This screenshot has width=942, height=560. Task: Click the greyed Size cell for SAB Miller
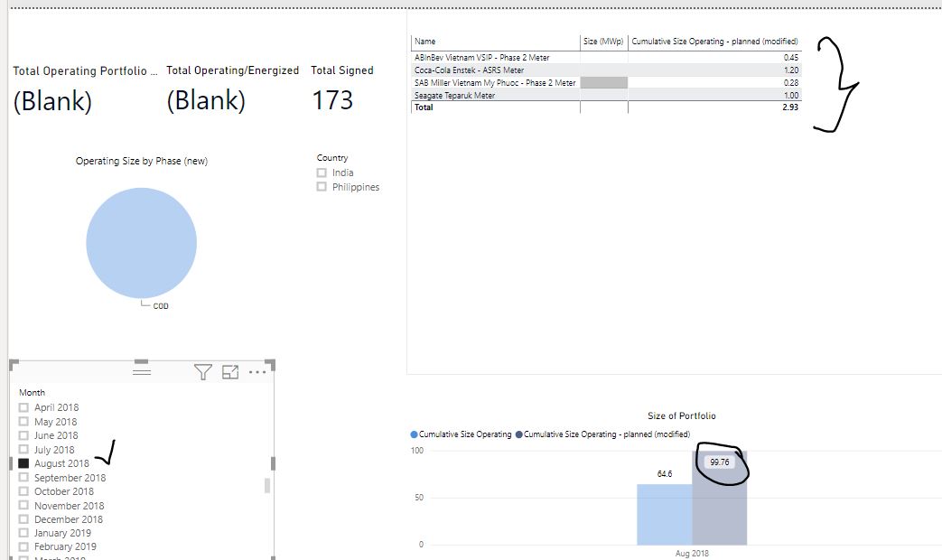[x=604, y=83]
